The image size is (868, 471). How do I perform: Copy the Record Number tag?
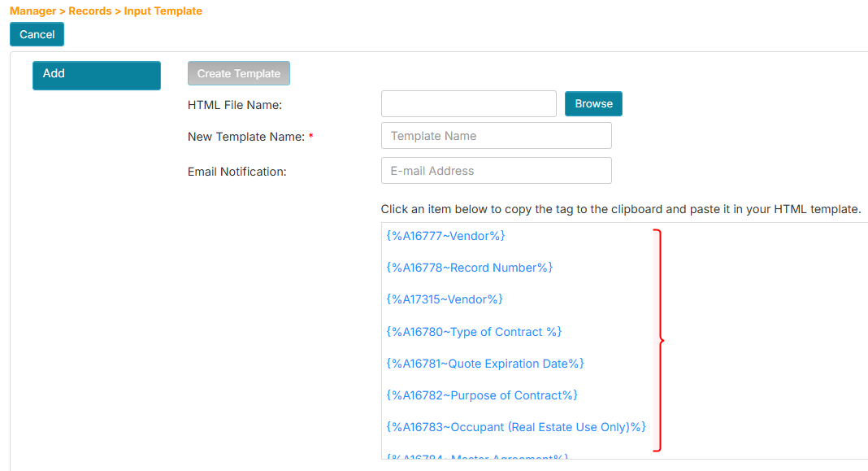coord(469,268)
